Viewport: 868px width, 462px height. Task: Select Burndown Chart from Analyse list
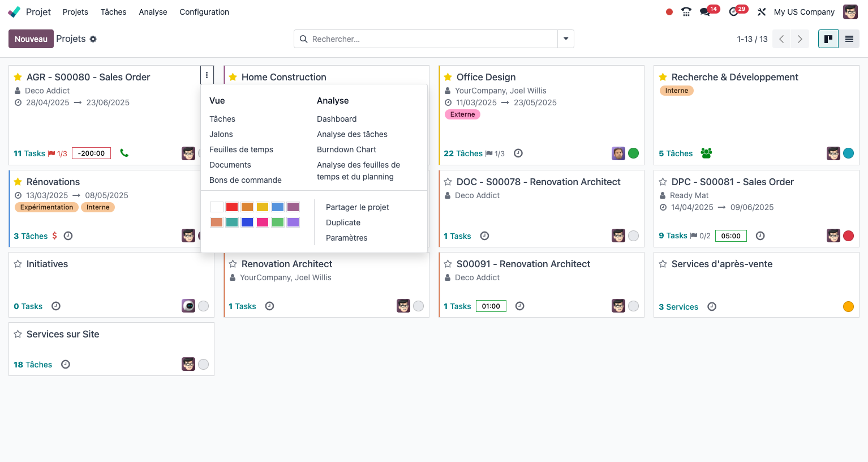click(x=346, y=149)
